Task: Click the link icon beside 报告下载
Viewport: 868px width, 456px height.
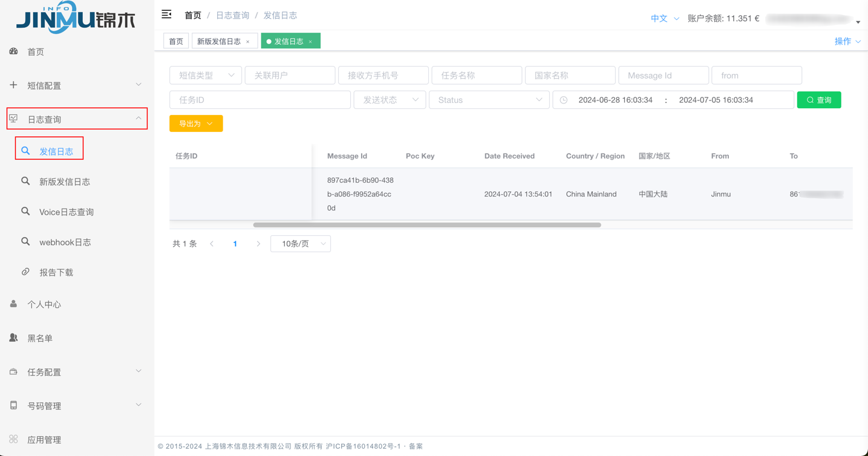Action: [25, 272]
